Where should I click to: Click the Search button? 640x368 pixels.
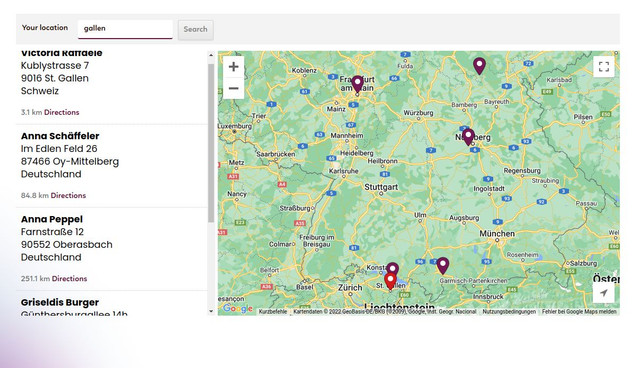point(196,29)
